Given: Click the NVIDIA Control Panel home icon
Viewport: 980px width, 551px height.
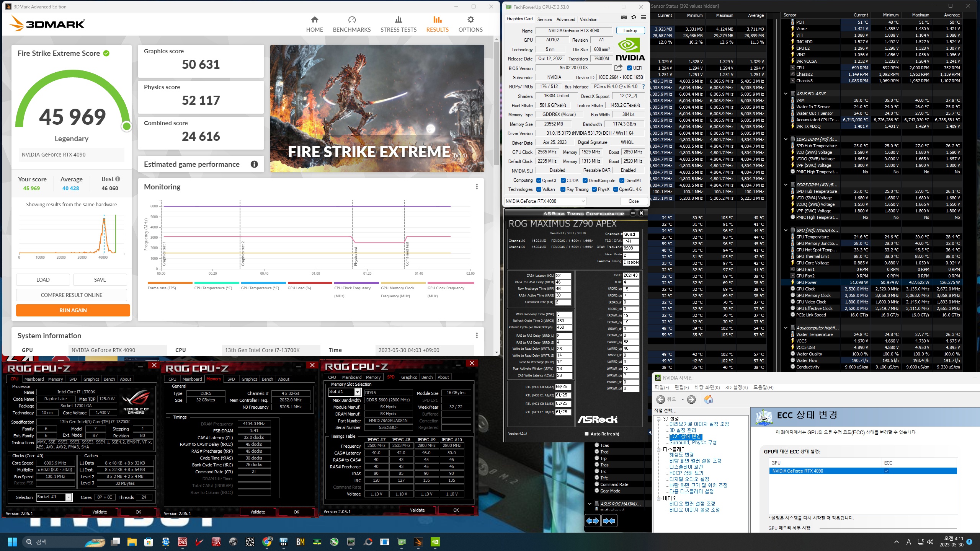Looking at the screenshot, I should [709, 399].
